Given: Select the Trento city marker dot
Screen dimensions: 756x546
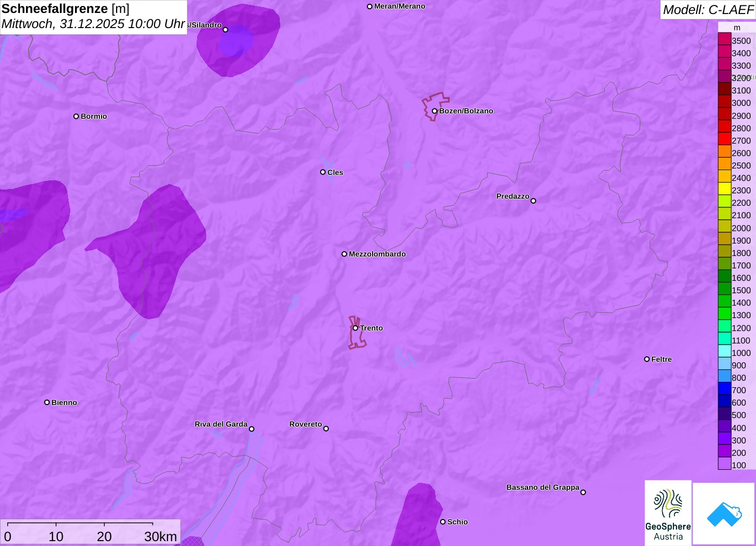Looking at the screenshot, I should pyautogui.click(x=355, y=328).
